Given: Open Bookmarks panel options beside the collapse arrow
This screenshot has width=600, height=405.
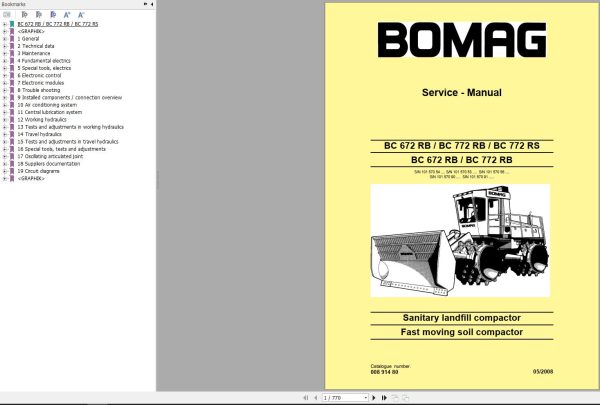Looking at the screenshot, I should (x=145, y=4).
